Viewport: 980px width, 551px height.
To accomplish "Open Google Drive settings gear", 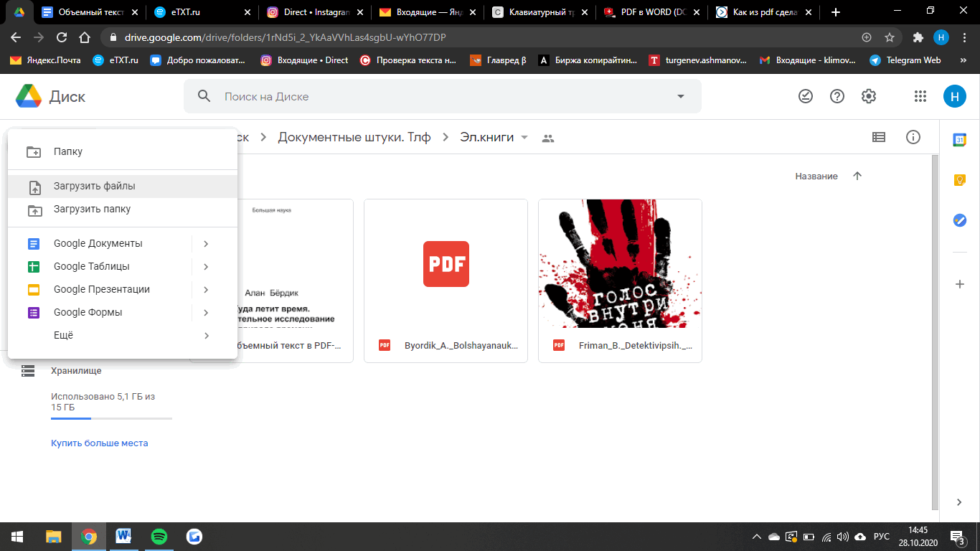I will [x=869, y=96].
